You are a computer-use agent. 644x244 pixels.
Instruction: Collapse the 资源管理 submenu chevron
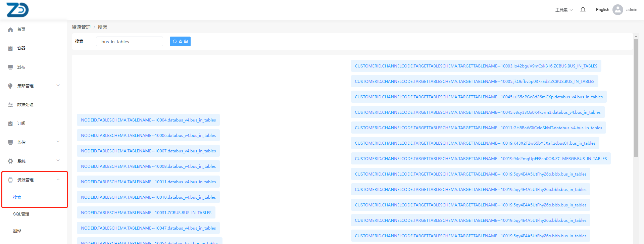[58, 180]
